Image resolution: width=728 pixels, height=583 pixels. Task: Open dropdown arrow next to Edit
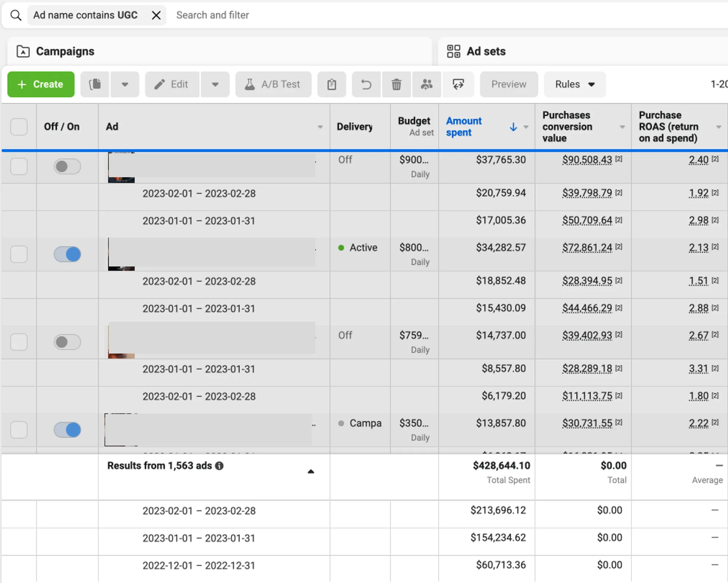tap(215, 84)
